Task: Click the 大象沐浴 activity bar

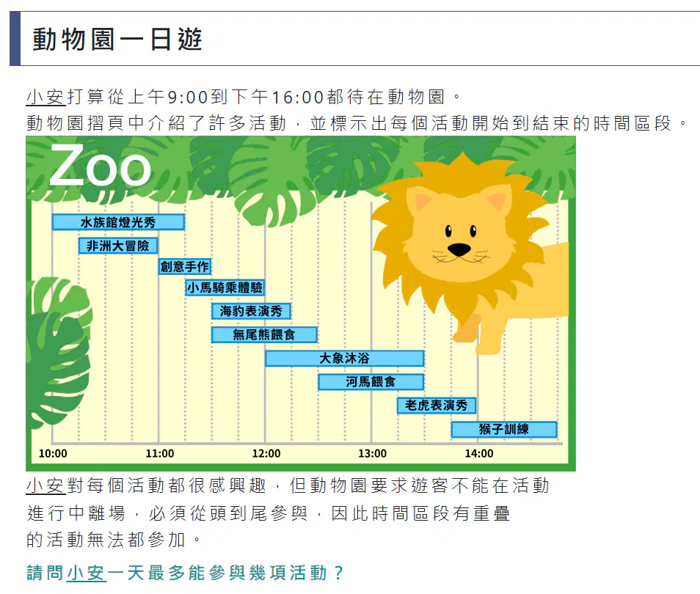Action: [344, 359]
